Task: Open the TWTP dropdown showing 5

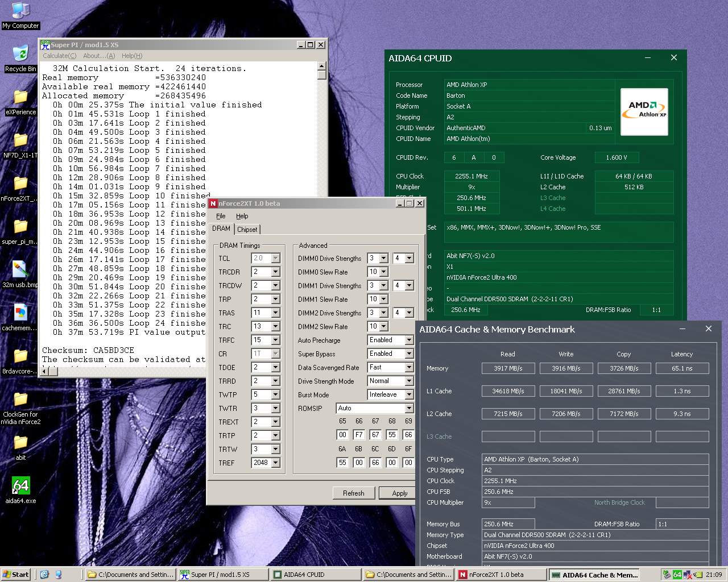Action: (275, 394)
